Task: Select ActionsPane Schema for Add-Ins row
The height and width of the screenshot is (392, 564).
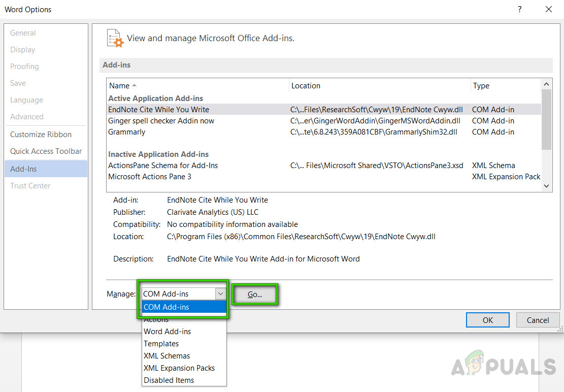Action: click(x=324, y=166)
